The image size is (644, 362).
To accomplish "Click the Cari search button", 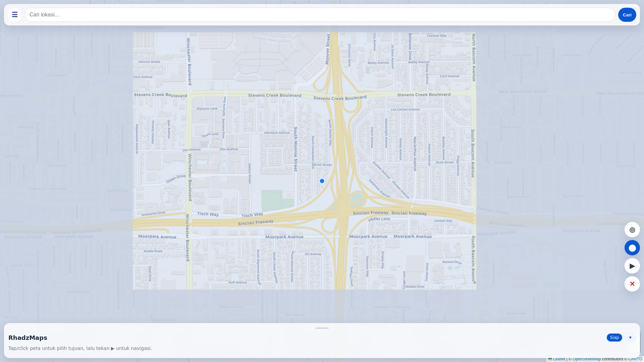I will (627, 15).
